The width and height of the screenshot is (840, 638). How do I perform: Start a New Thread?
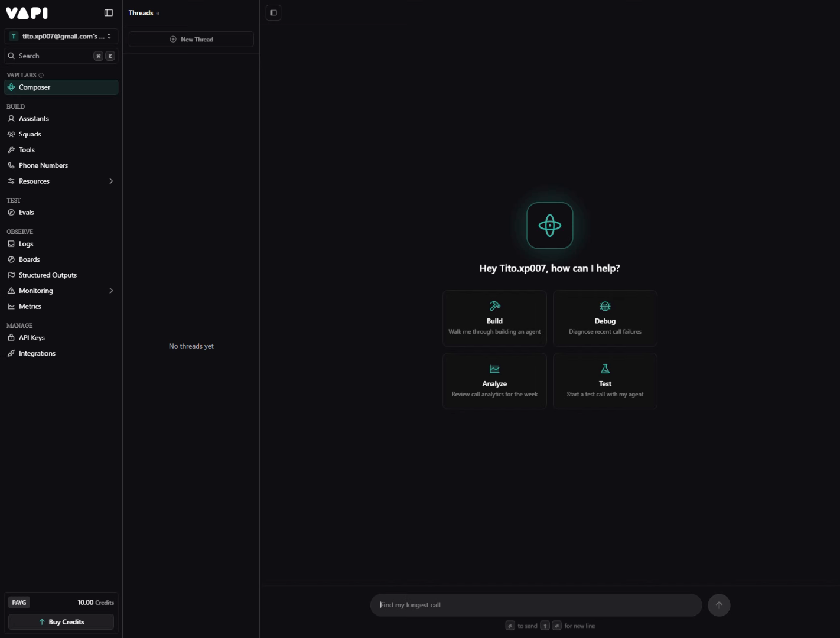click(x=191, y=40)
